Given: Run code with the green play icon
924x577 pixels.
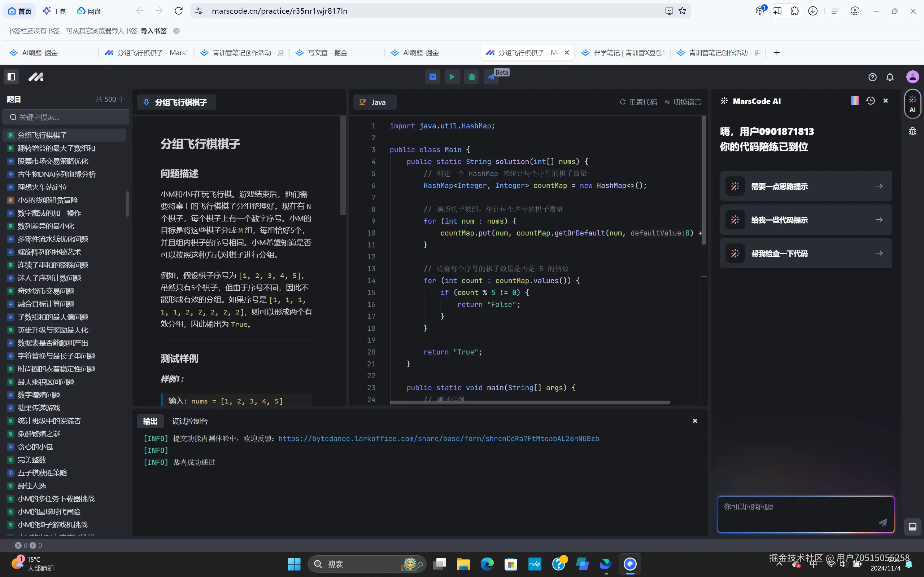Looking at the screenshot, I should point(452,77).
